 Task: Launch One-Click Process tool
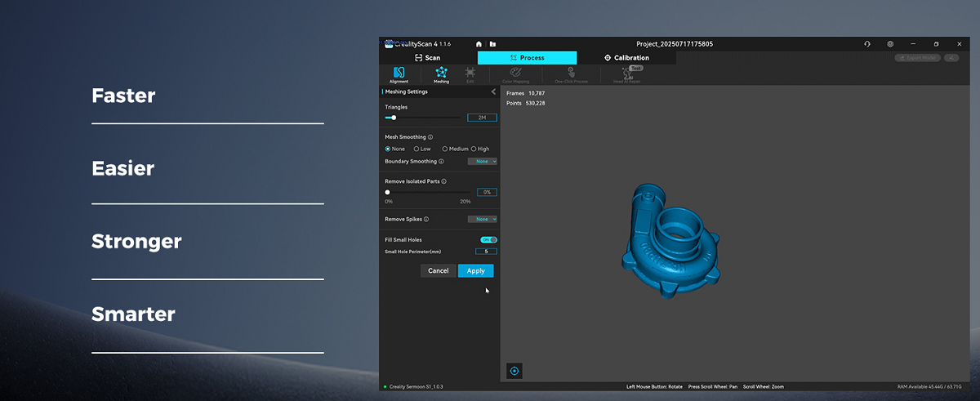[x=571, y=73]
